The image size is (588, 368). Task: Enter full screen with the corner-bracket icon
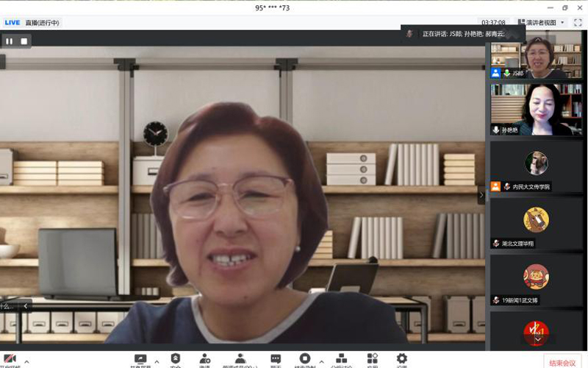pyautogui.click(x=578, y=23)
